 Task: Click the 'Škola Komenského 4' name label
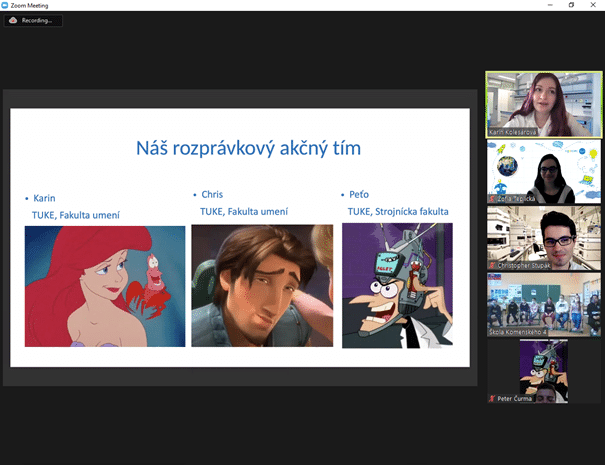[517, 332]
